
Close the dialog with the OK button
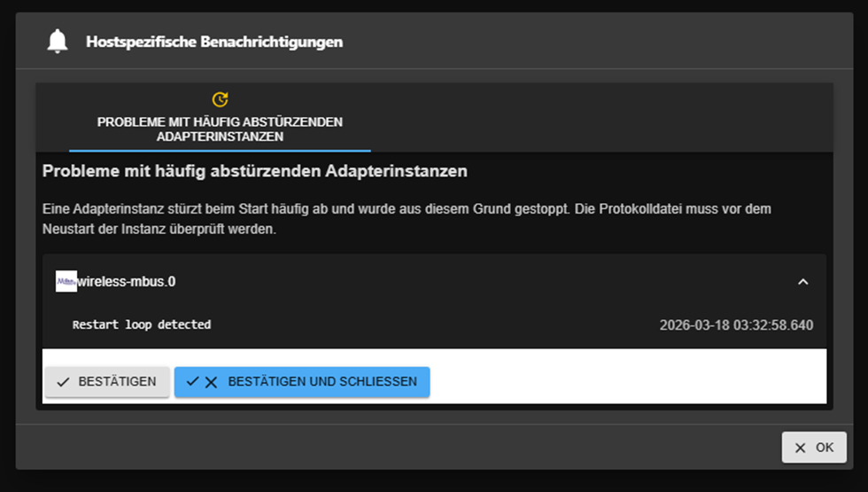click(x=814, y=448)
